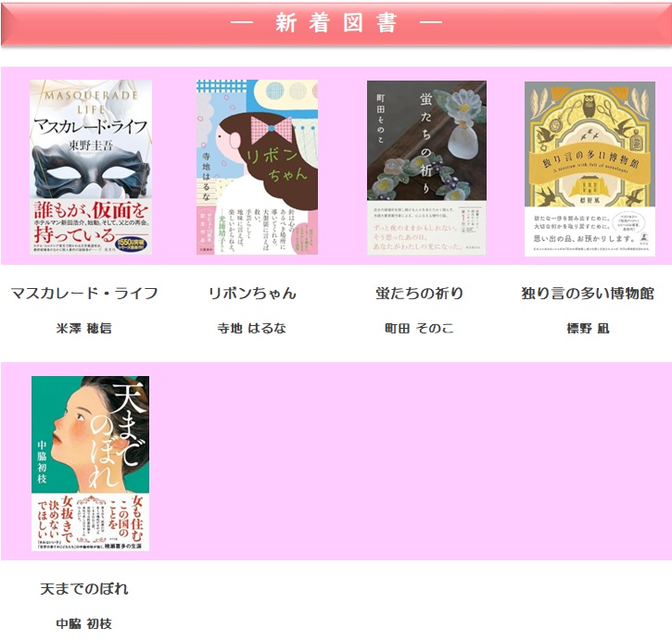Select author name 標野 凪
Viewport: 672px width, 640px height.
click(588, 328)
